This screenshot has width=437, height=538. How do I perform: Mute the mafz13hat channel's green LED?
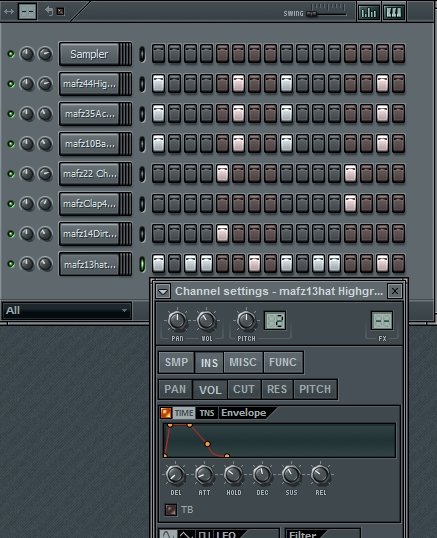(11, 264)
